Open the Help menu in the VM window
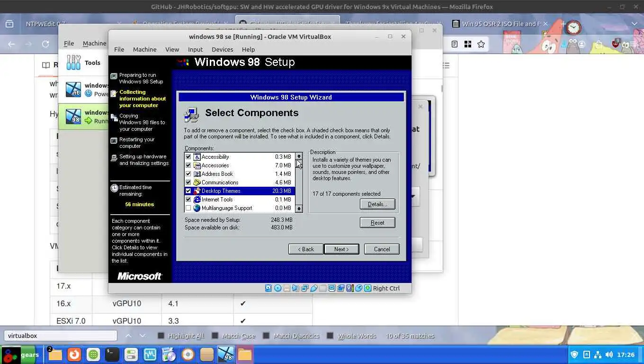 (x=248, y=49)
